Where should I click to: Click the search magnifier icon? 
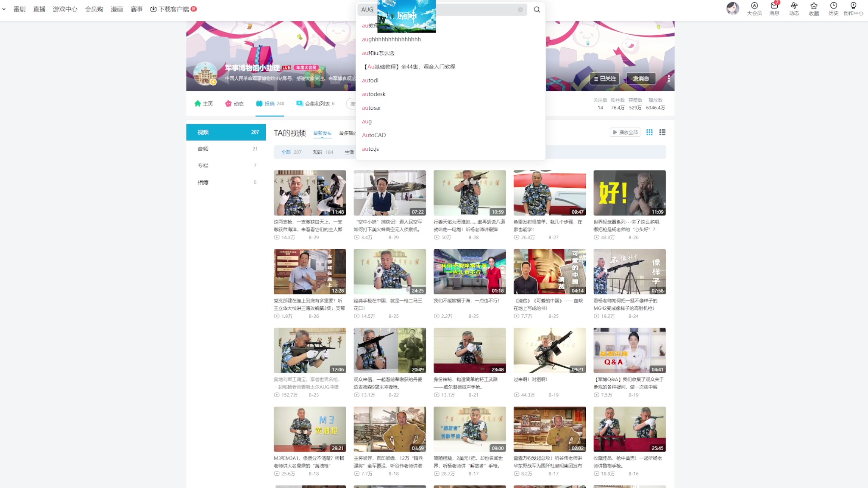click(537, 10)
